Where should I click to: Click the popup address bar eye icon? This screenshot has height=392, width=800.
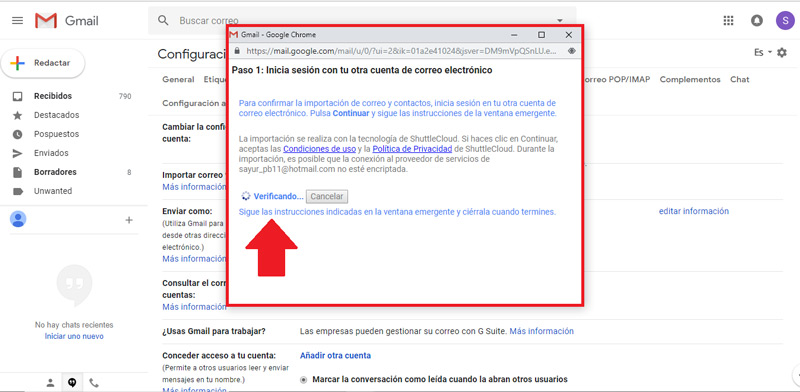[x=571, y=51]
